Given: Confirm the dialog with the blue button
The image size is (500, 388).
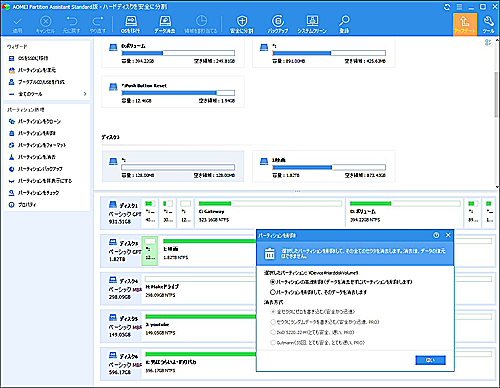Looking at the screenshot, I should click(x=430, y=360).
